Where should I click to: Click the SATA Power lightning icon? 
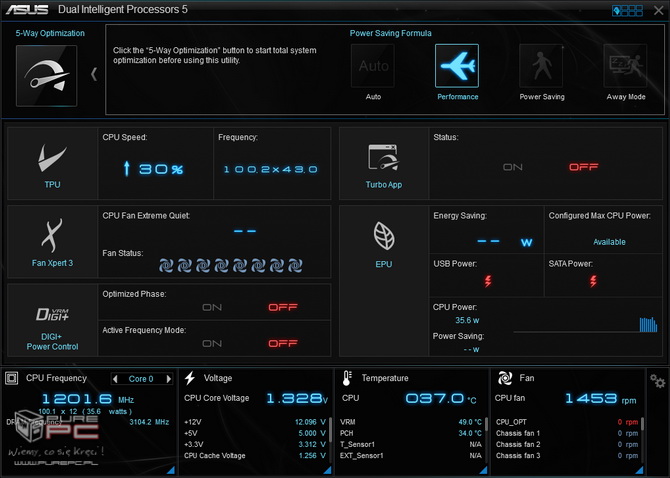(593, 281)
